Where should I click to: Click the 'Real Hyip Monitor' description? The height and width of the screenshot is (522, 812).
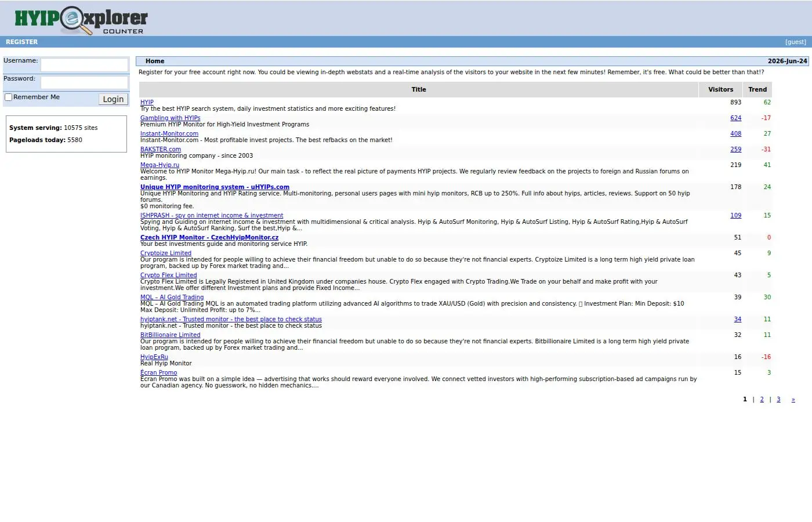point(166,363)
